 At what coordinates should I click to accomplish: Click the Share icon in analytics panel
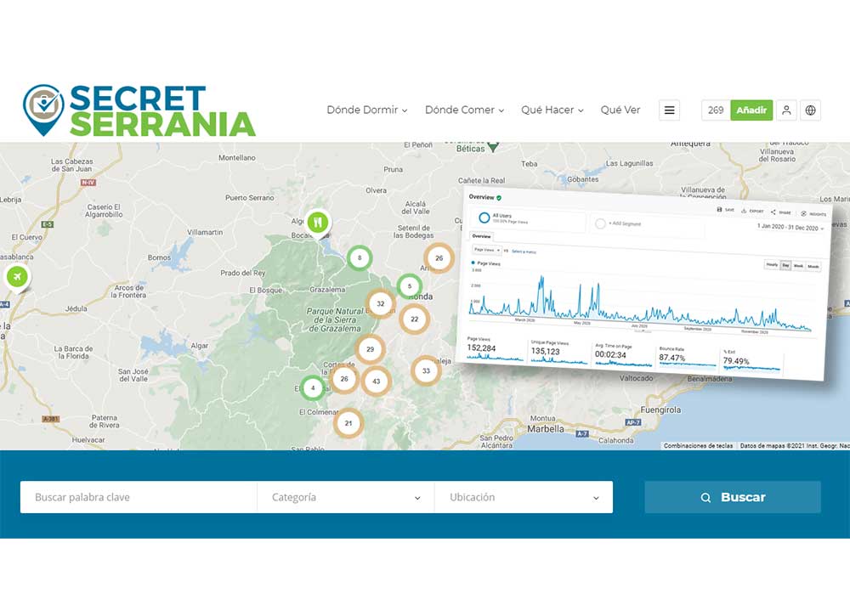[780, 212]
